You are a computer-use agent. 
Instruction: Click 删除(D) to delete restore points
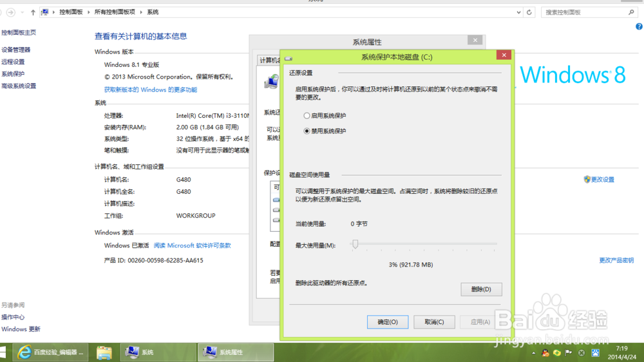point(481,289)
